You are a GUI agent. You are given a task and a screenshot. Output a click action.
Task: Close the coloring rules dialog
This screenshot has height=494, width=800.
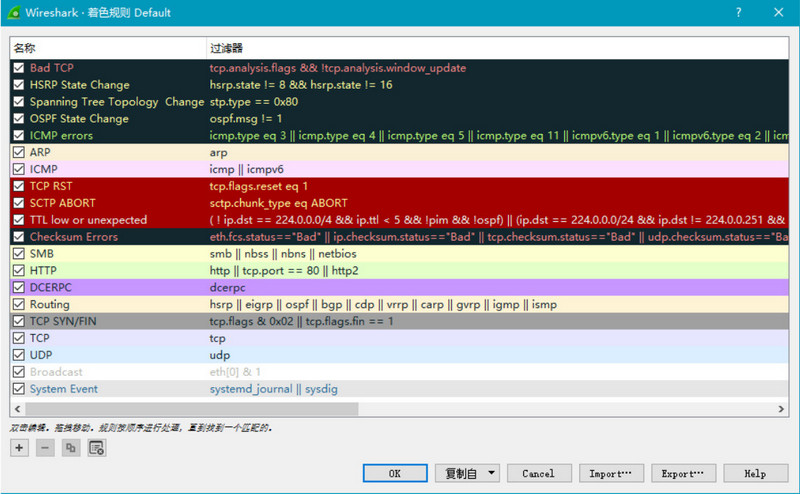779,12
